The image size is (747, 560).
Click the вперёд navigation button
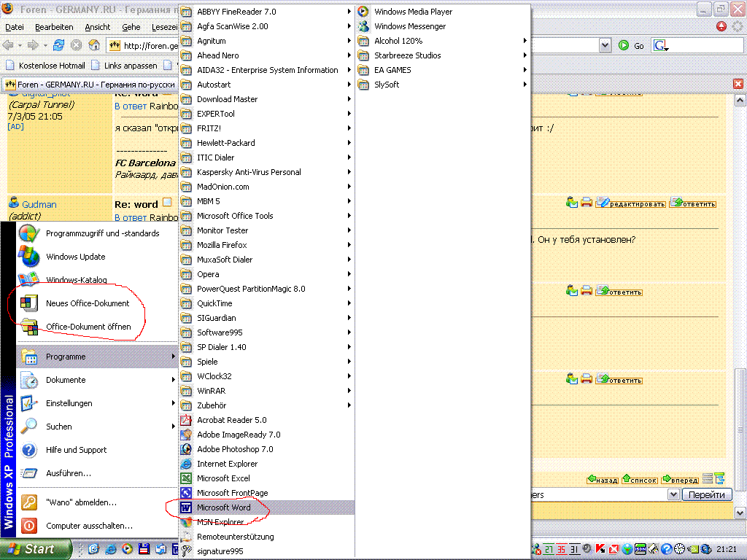pyautogui.click(x=680, y=480)
